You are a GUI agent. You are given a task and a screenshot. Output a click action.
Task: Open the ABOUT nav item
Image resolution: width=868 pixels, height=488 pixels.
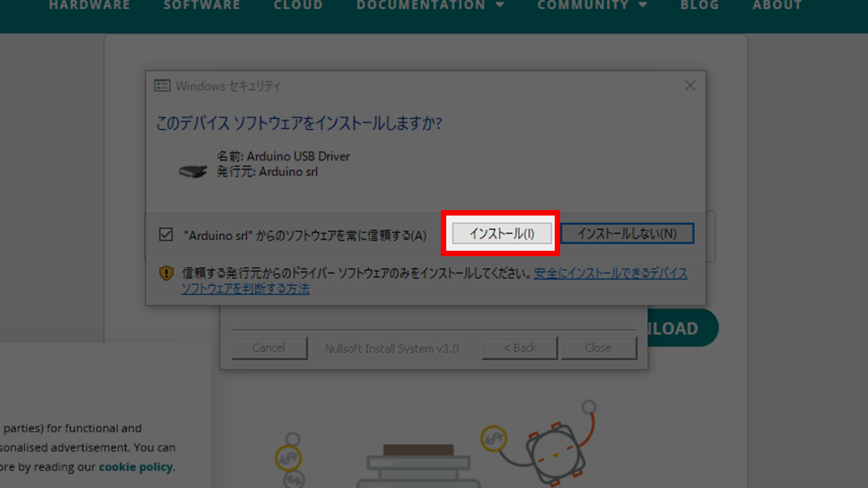(x=777, y=5)
